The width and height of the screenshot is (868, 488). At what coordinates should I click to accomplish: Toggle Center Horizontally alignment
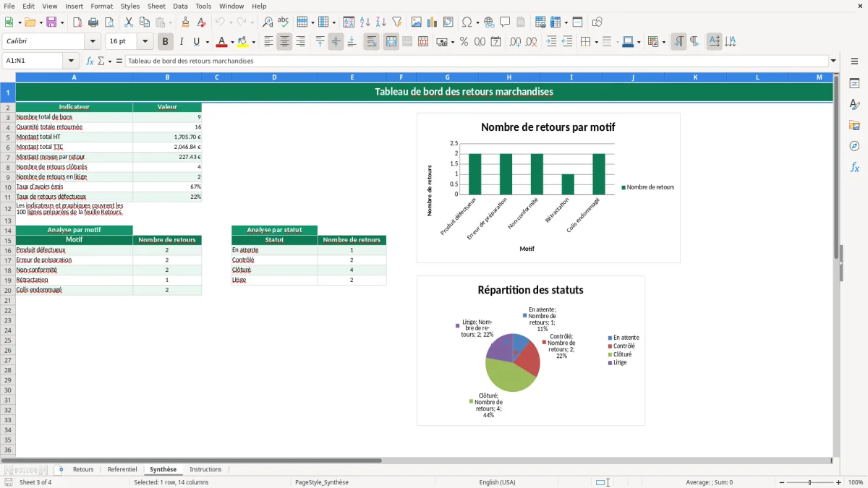(x=284, y=42)
